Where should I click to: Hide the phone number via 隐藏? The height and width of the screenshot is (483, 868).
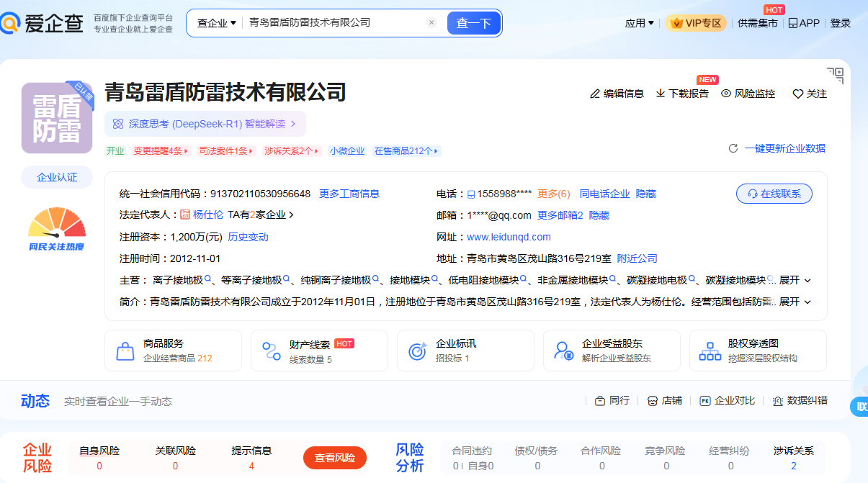pos(645,194)
